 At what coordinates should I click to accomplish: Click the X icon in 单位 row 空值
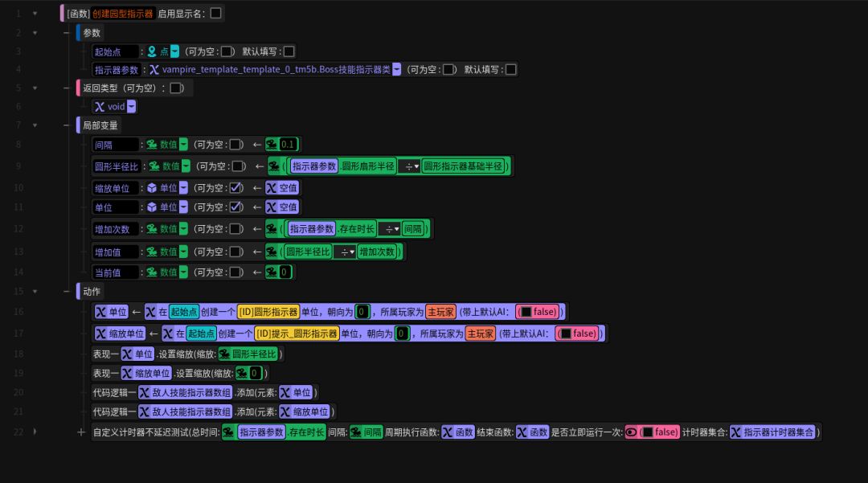[272, 207]
